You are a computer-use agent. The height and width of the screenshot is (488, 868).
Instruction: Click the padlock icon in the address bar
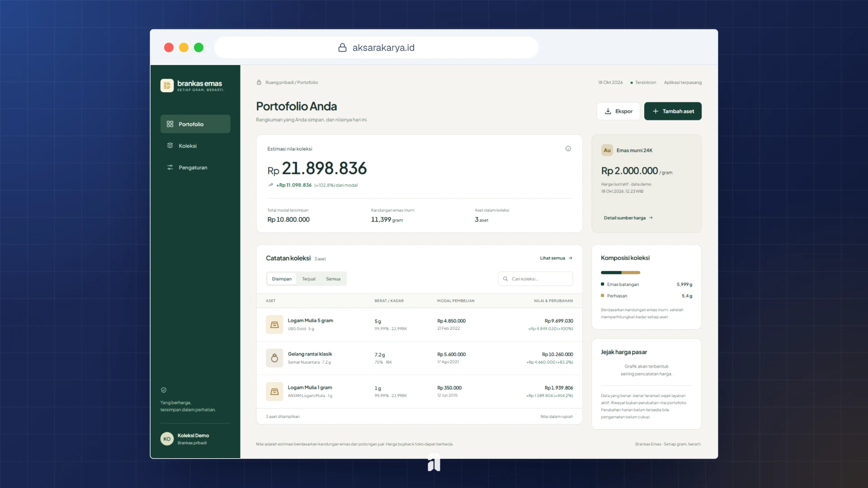pos(343,47)
